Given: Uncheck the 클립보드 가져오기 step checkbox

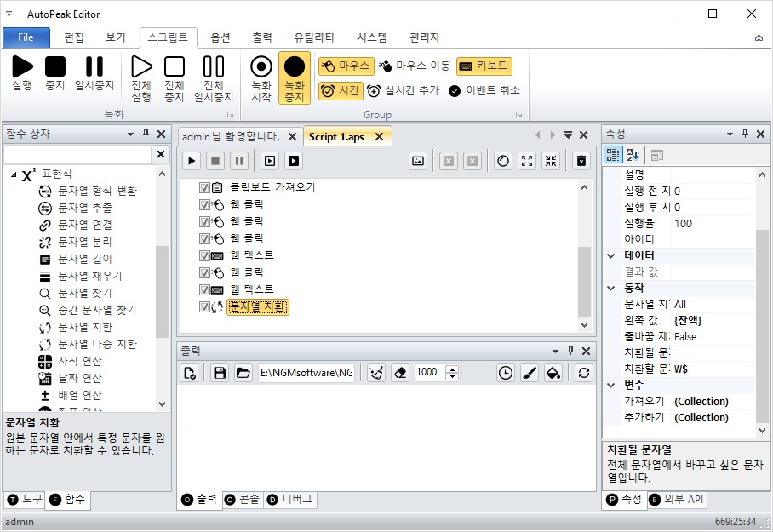Looking at the screenshot, I should coord(204,187).
